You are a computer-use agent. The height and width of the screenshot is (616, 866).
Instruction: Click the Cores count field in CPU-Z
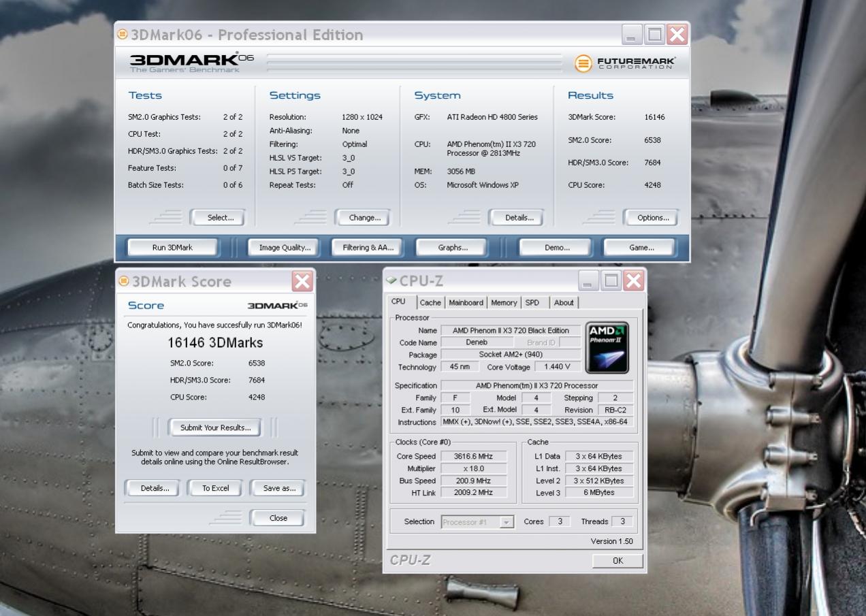click(x=560, y=521)
